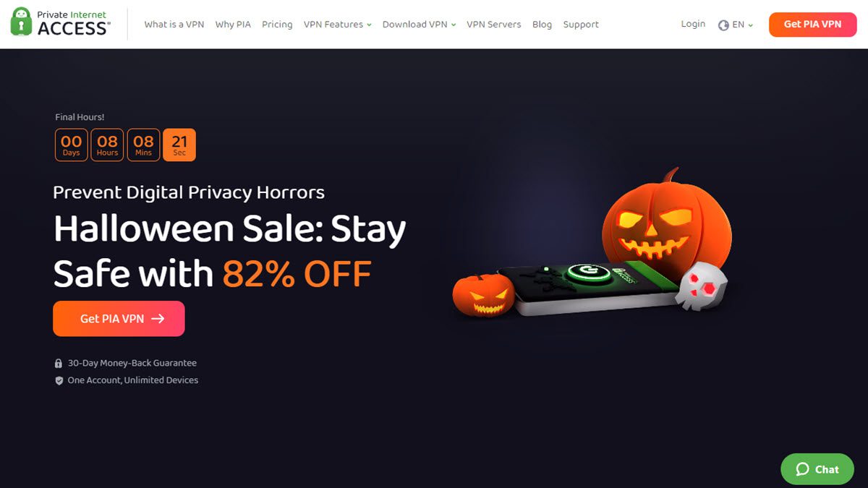The width and height of the screenshot is (868, 488).
Task: Click the globe language icon
Action: pos(723,25)
